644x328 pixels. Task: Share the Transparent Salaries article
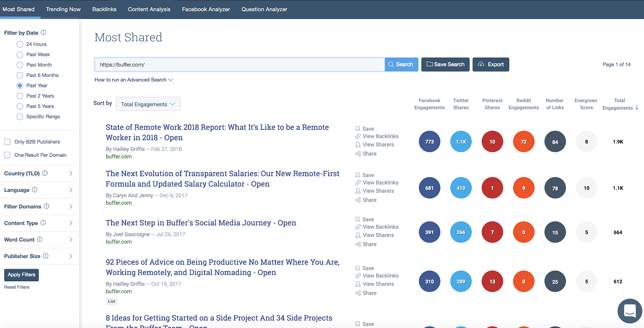pyautogui.click(x=366, y=200)
